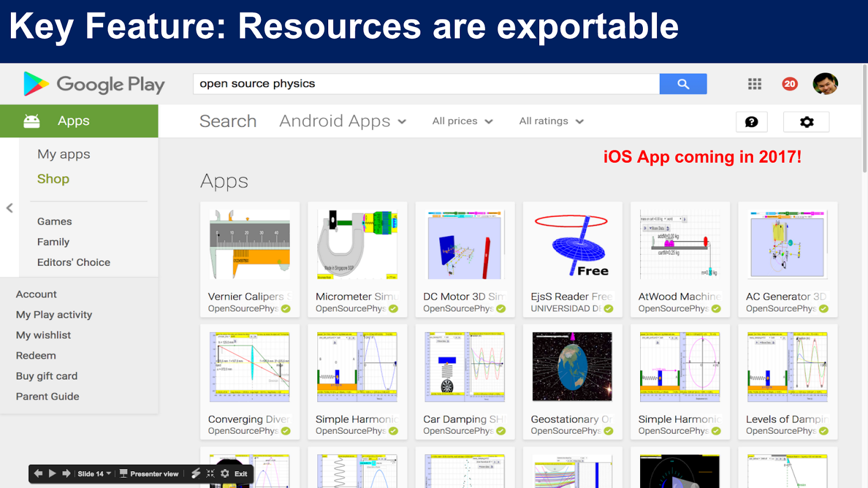Click the exit full screen arrows icon
The height and width of the screenshot is (488, 868).
(x=210, y=473)
